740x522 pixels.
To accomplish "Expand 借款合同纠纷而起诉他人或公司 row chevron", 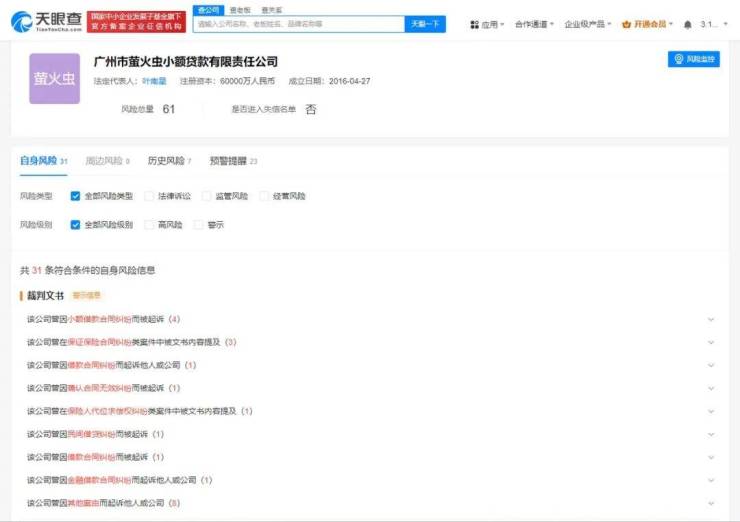I will [x=711, y=365].
